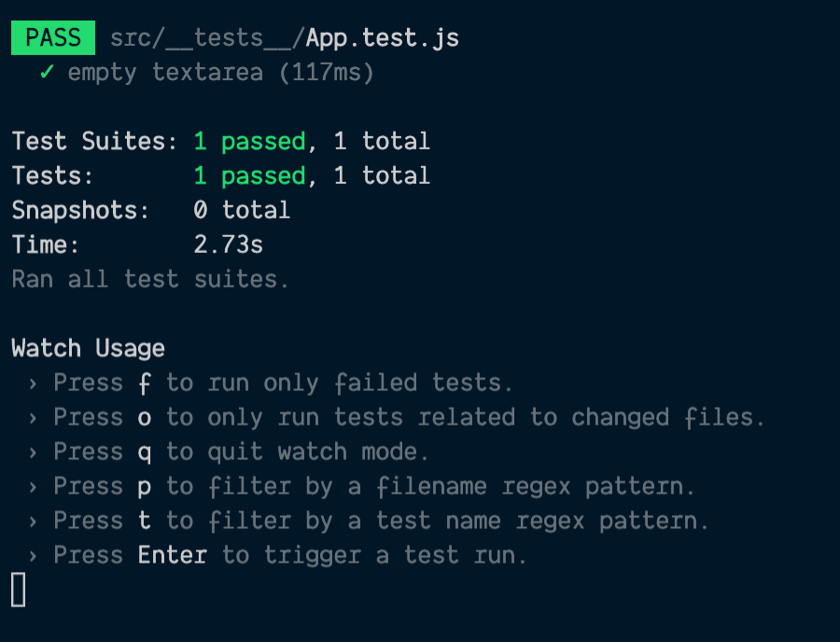Select the 2.73s time value

click(x=229, y=244)
